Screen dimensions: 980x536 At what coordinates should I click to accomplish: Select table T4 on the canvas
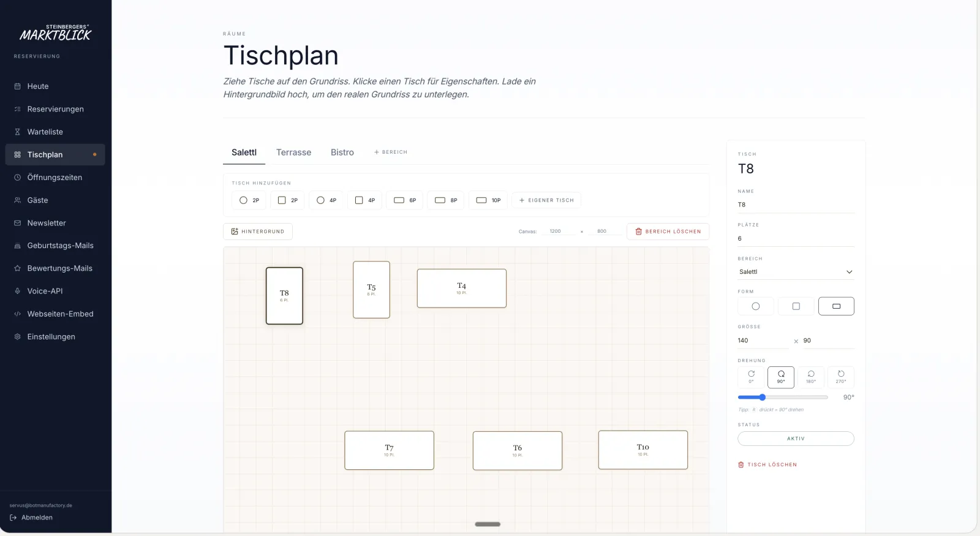click(x=462, y=289)
